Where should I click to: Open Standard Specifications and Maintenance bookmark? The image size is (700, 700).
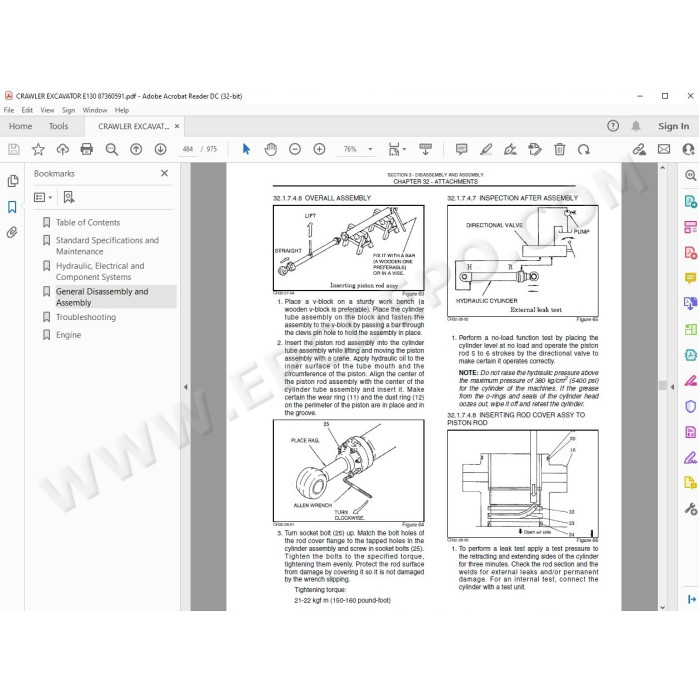107,246
